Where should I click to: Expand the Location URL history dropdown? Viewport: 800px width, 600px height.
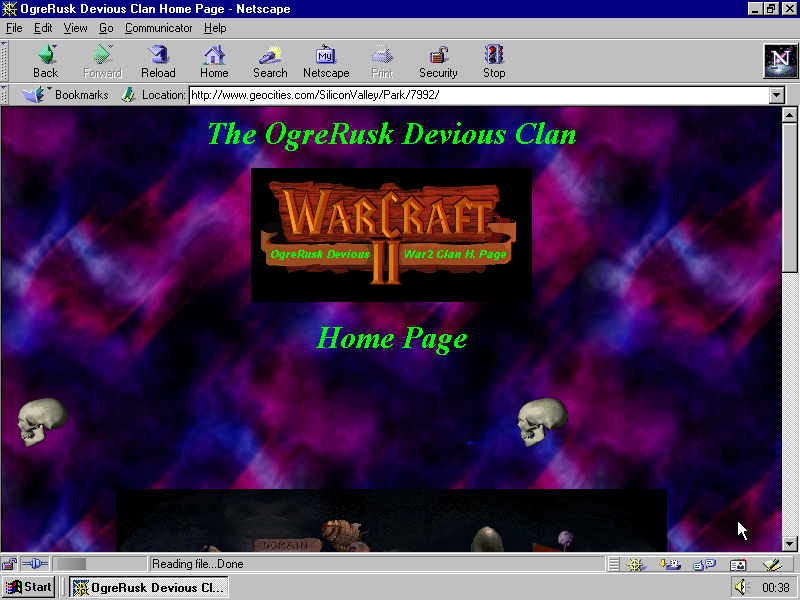pyautogui.click(x=777, y=95)
